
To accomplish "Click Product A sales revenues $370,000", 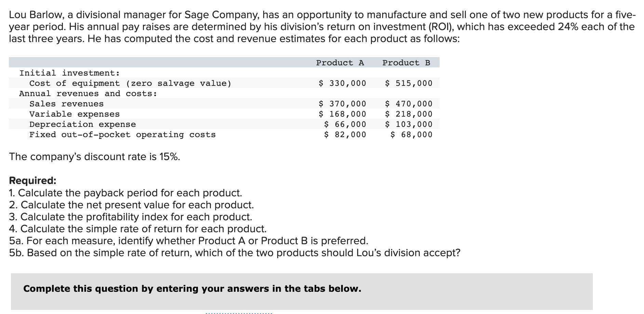I will [342, 104].
